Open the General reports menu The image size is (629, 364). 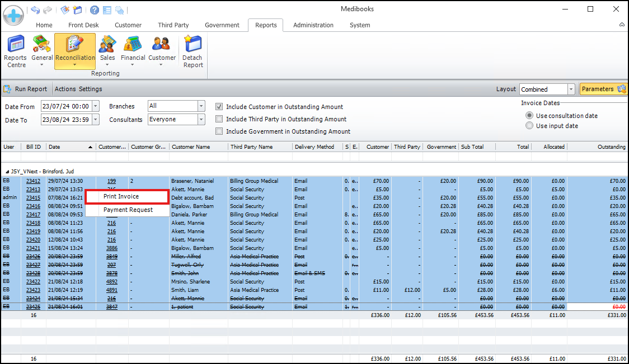point(42,51)
